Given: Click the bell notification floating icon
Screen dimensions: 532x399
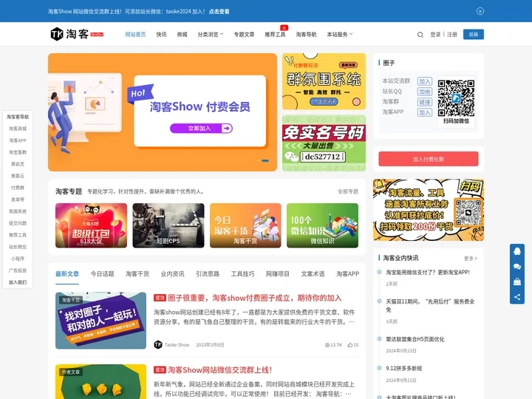Looking at the screenshot, I should pos(517,251).
